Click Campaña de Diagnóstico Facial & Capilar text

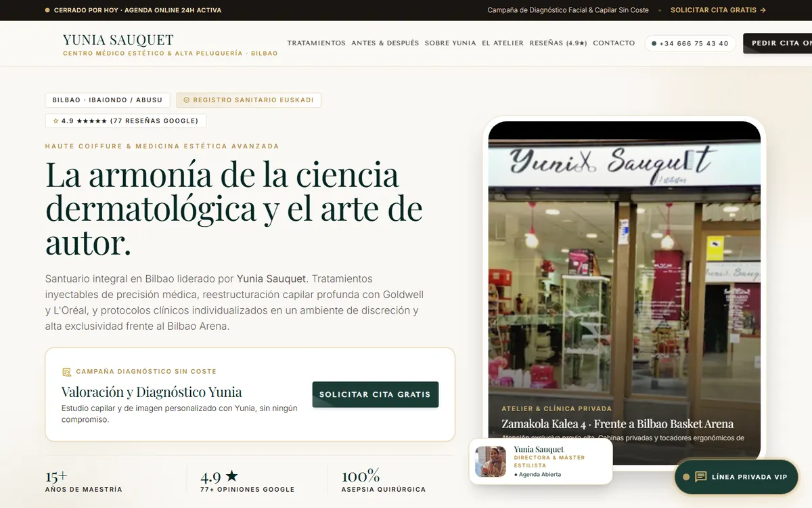568,10
